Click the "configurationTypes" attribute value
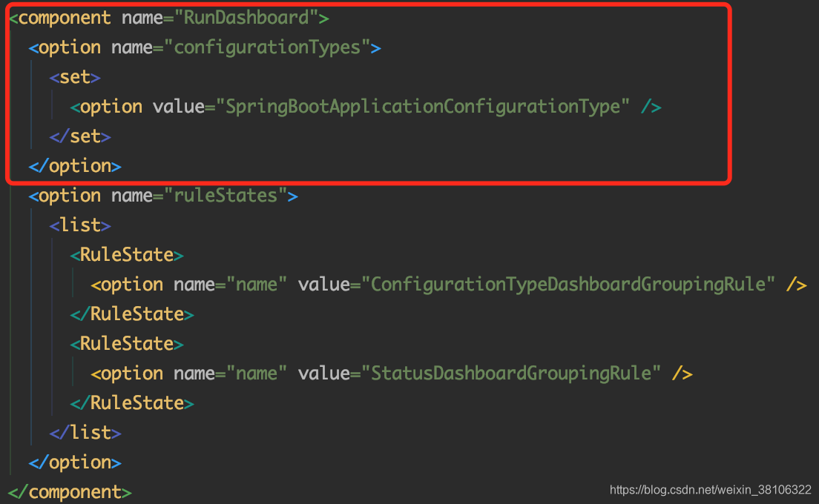819x504 pixels. point(267,47)
